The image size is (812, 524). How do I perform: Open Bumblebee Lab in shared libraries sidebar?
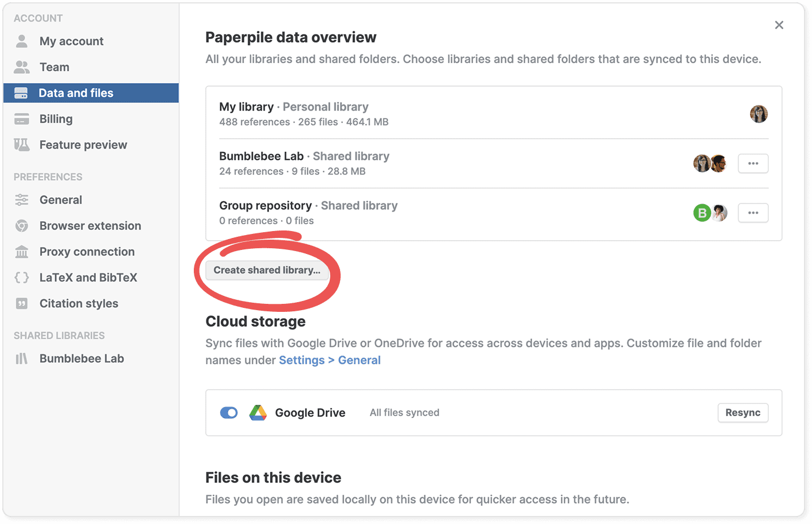click(81, 359)
